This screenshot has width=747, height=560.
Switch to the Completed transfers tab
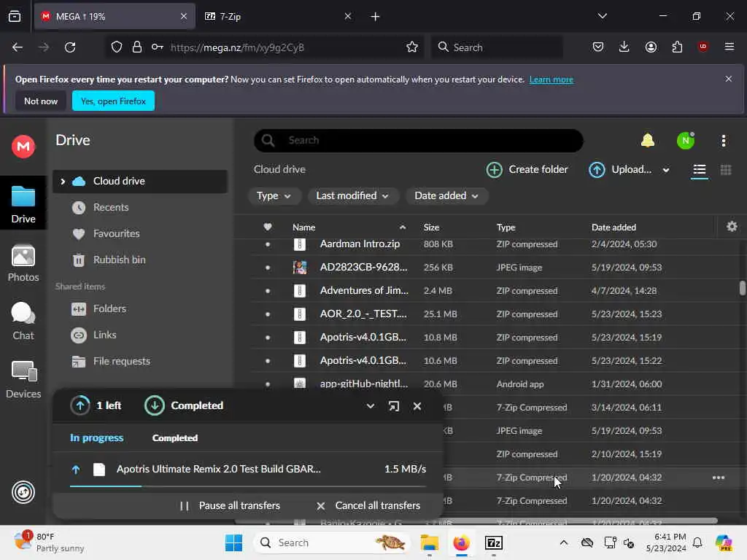(x=175, y=437)
